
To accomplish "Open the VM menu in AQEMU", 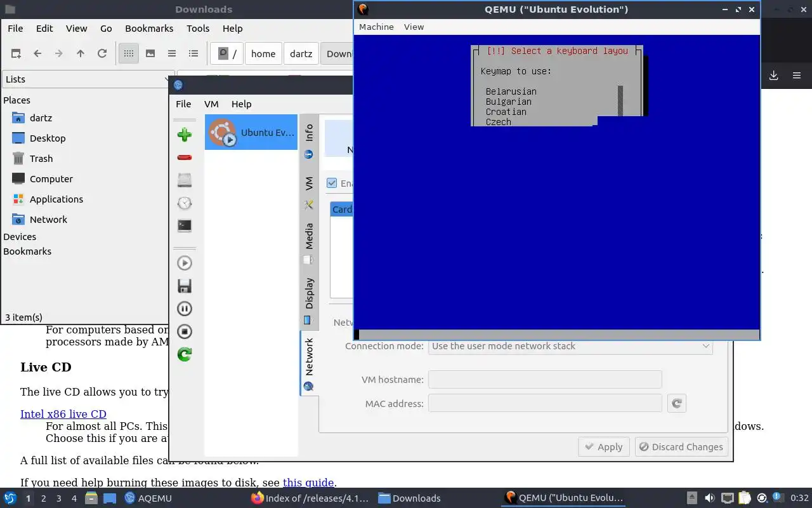I will pos(211,104).
